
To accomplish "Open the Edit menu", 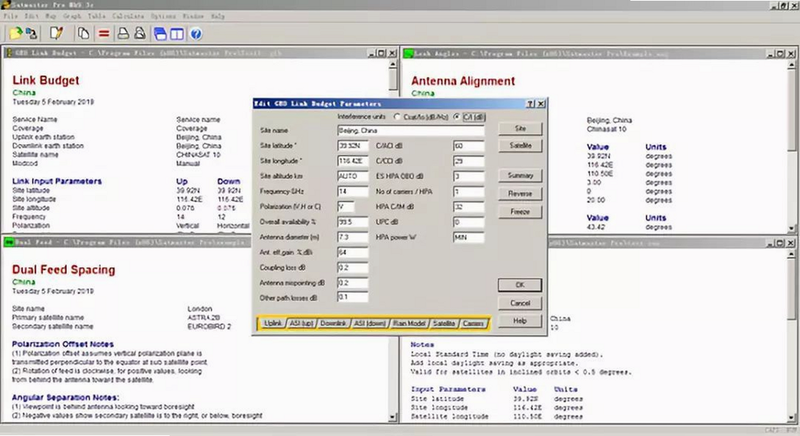I will tap(32, 16).
